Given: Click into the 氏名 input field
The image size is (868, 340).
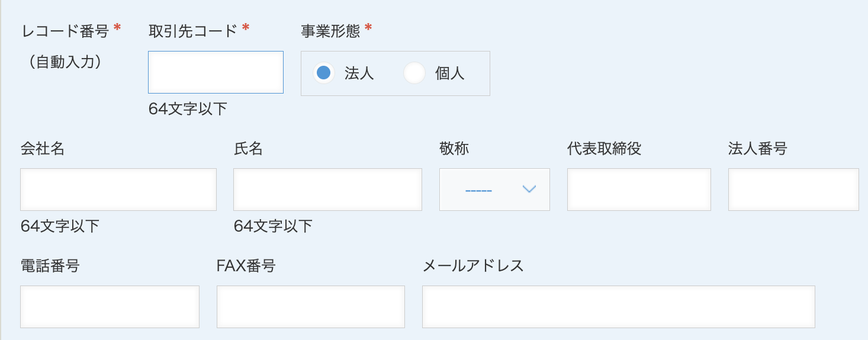Looking at the screenshot, I should coord(327,190).
